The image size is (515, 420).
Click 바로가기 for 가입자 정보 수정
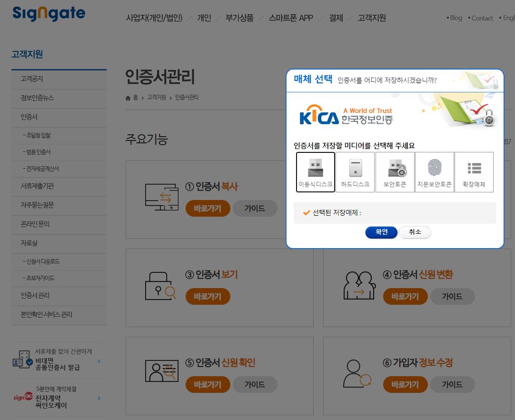click(x=406, y=384)
